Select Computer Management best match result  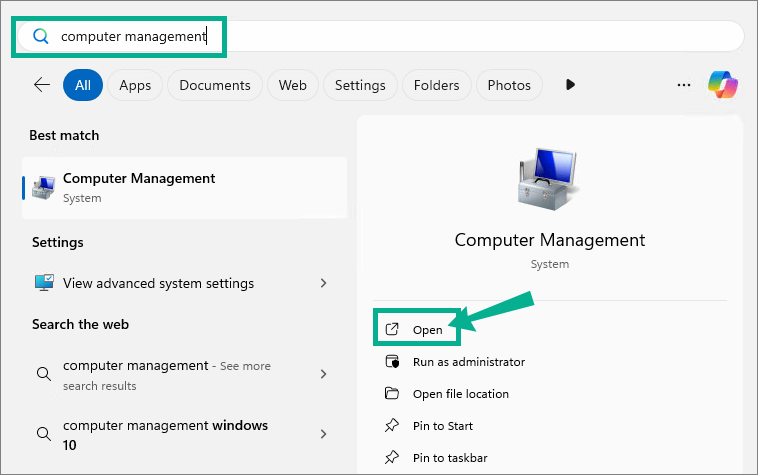[x=185, y=188]
